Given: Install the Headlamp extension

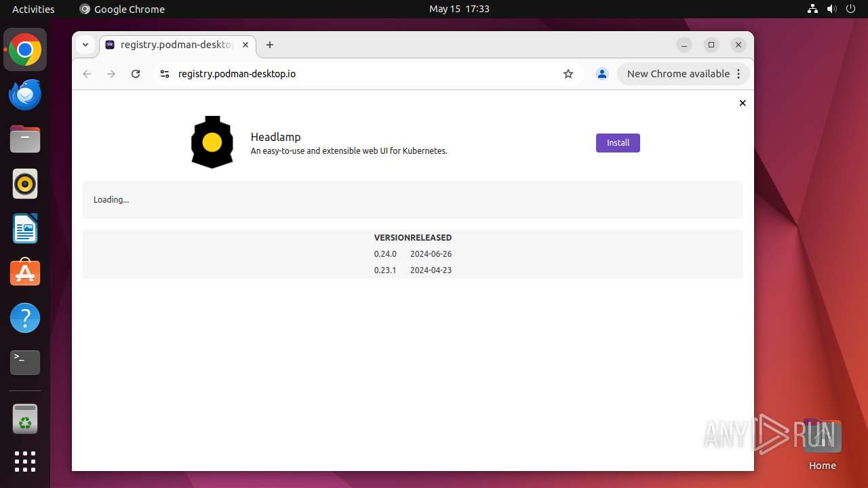Looking at the screenshot, I should coord(618,143).
